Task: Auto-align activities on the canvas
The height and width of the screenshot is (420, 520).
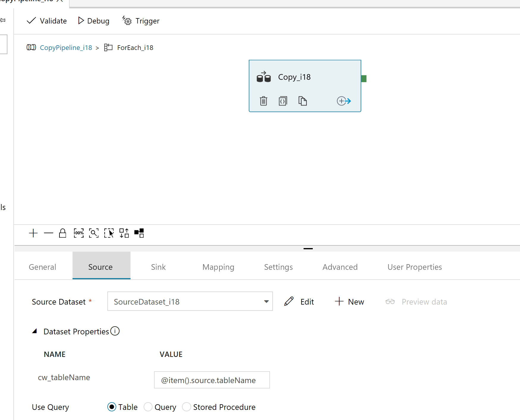Action: pos(124,233)
